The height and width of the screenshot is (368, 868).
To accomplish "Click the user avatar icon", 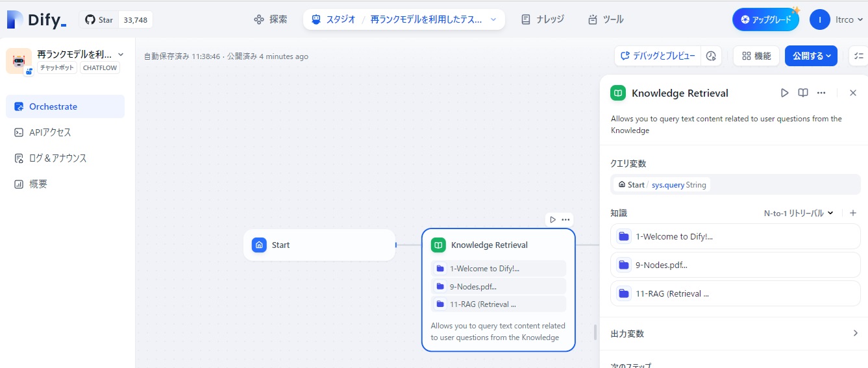I will pyautogui.click(x=820, y=19).
